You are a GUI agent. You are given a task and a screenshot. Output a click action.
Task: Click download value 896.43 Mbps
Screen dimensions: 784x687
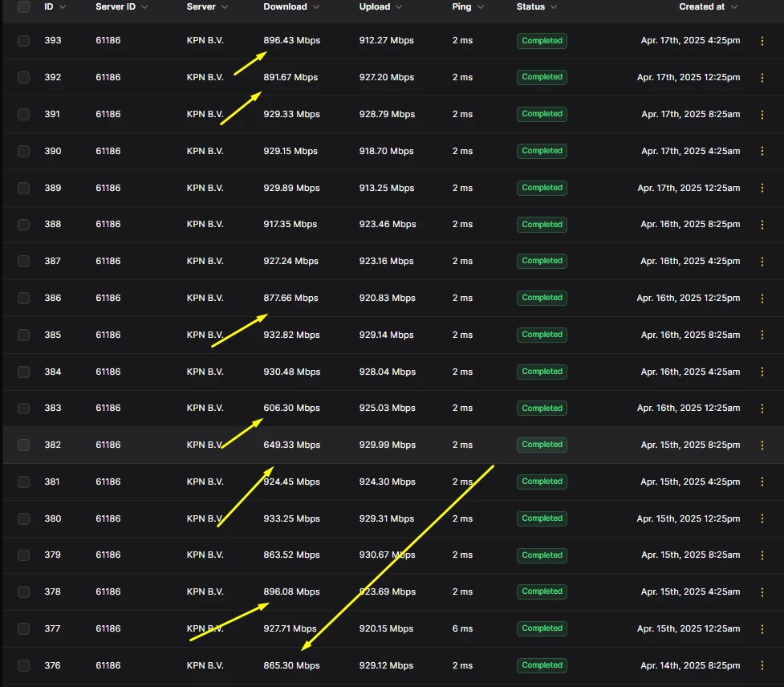click(x=291, y=40)
